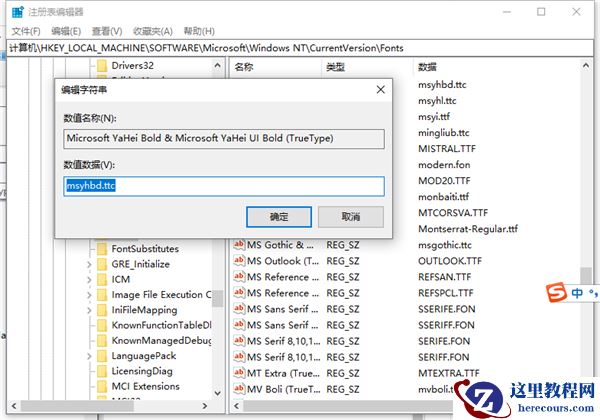Select Image File Execution folder icon
The height and width of the screenshot is (420, 600).
tap(102, 295)
